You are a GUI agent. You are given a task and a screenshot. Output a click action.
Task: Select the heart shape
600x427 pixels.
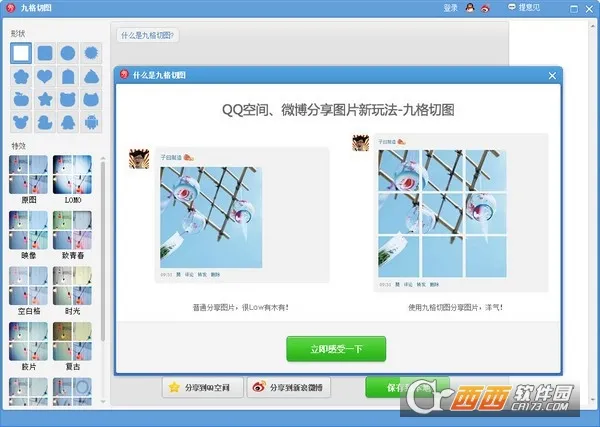pyautogui.click(x=45, y=77)
